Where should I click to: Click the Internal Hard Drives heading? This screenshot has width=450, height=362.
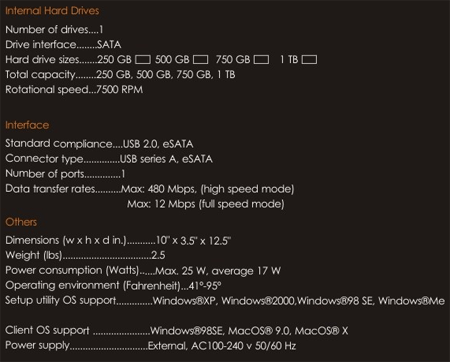[52, 11]
